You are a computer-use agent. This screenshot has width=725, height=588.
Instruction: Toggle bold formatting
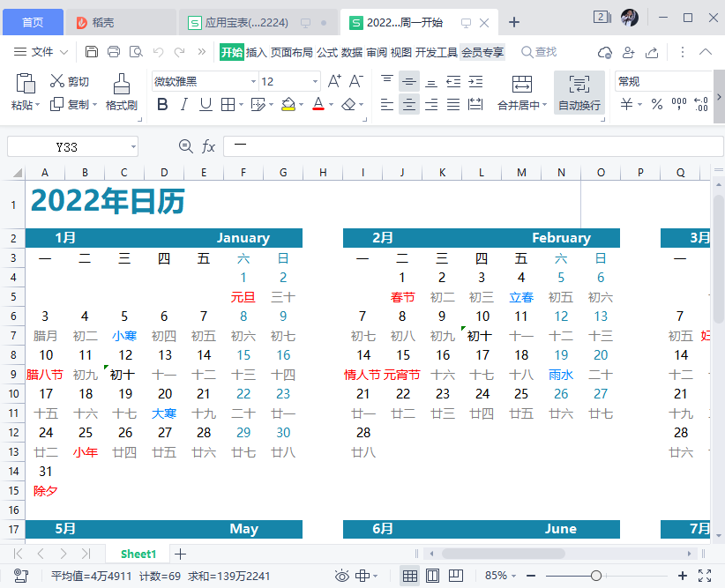(163, 105)
